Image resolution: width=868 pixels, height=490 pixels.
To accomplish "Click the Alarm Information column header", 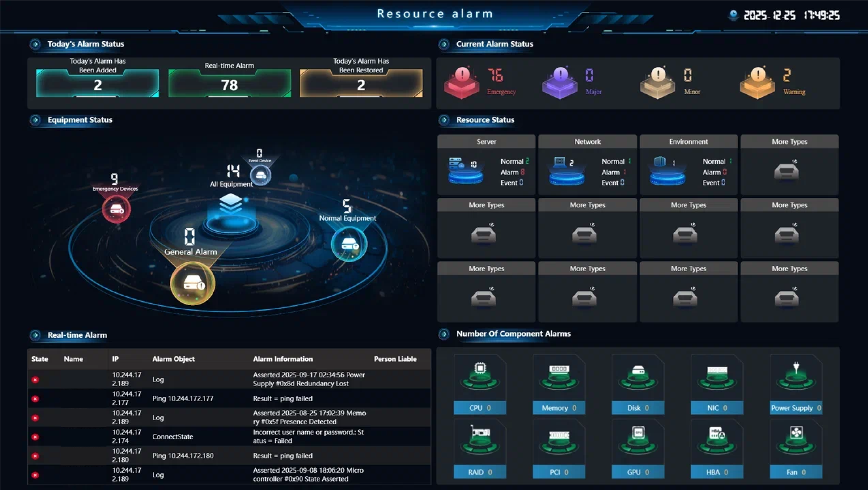I will [x=283, y=359].
